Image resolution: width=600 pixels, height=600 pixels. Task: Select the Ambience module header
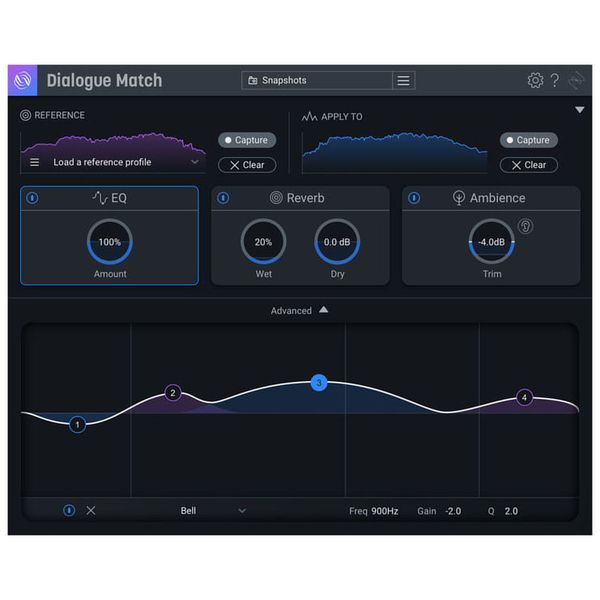[x=491, y=198]
